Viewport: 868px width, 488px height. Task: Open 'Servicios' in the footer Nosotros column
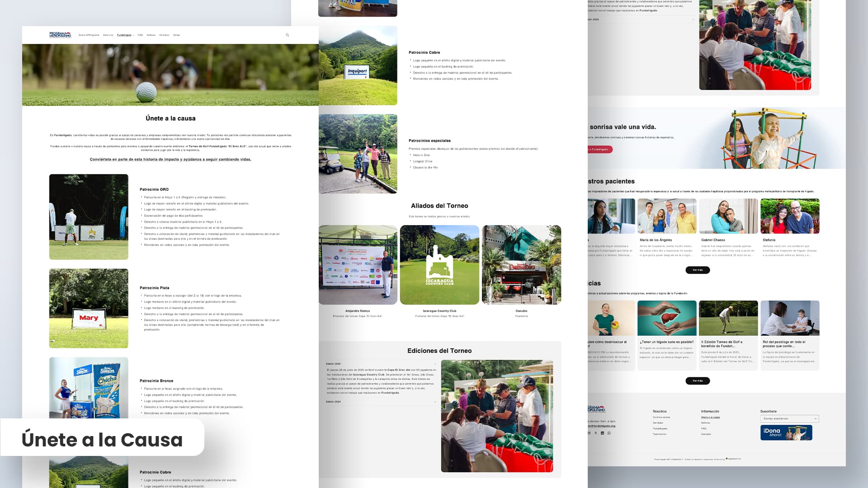pos(658,423)
